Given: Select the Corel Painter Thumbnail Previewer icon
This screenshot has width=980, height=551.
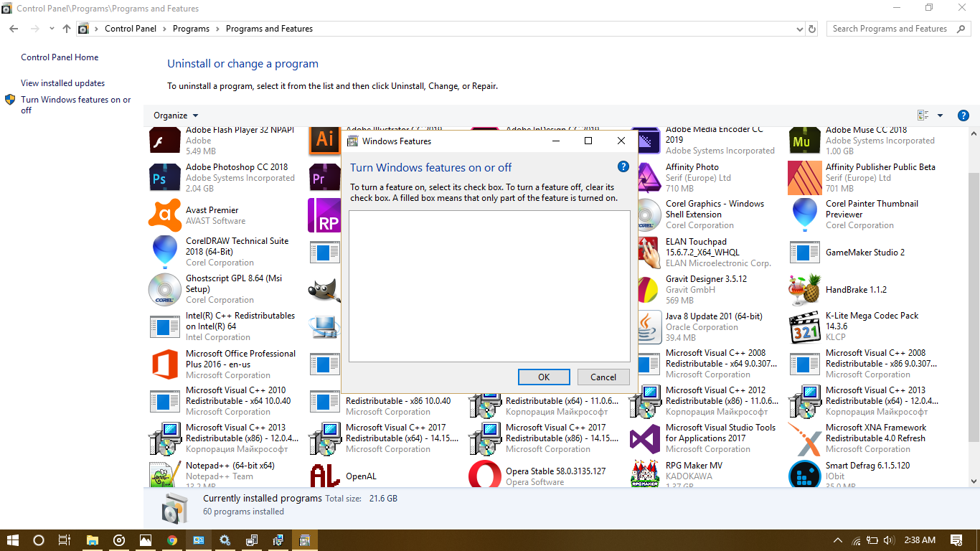Looking at the screenshot, I should coord(804,215).
